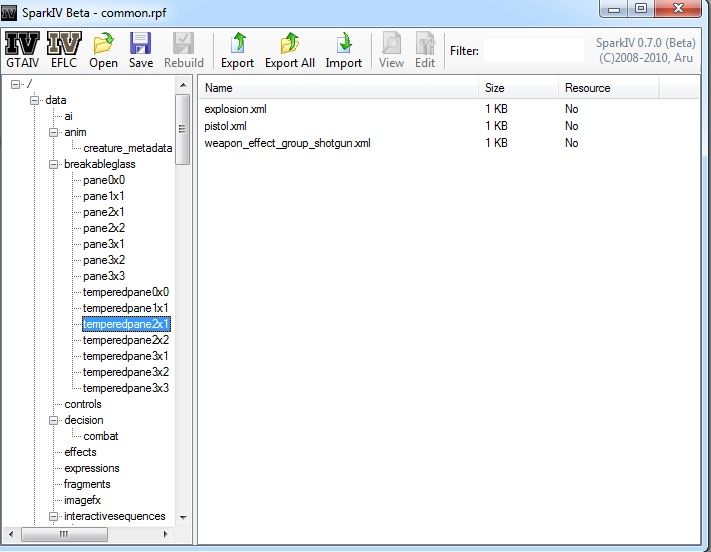Select creature_metadata tree item

[127, 148]
